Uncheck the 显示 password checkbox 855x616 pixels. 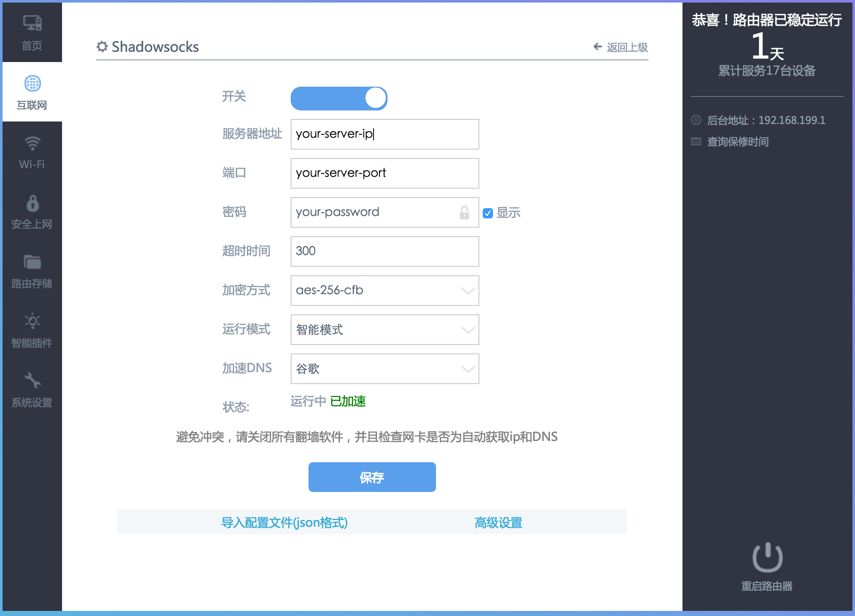(488, 213)
